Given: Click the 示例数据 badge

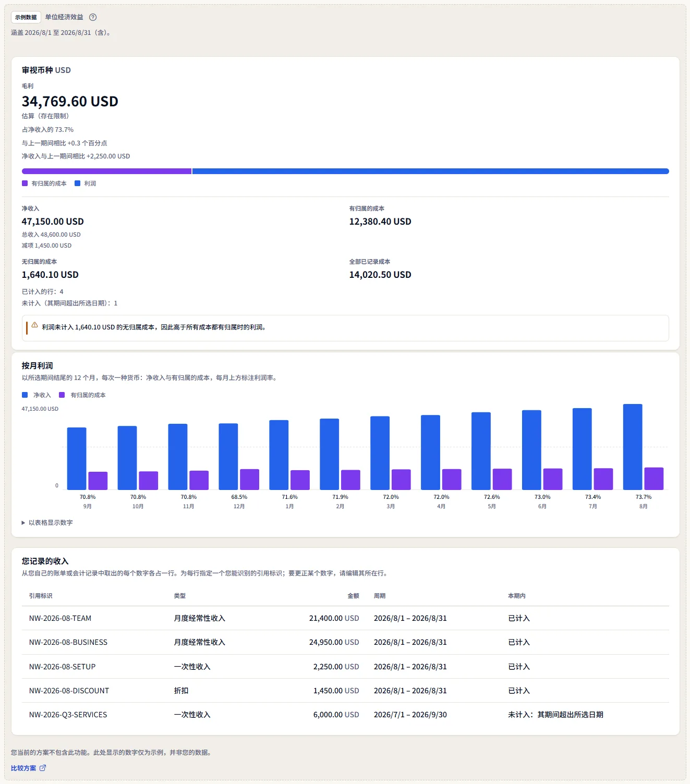Looking at the screenshot, I should click(26, 17).
